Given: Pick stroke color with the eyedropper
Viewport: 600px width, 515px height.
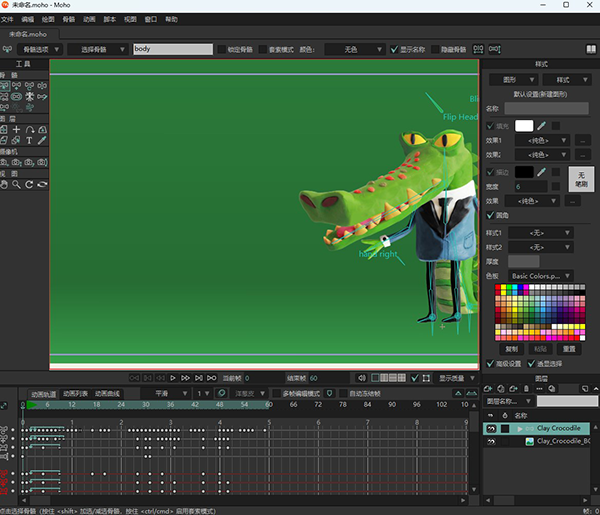Looking at the screenshot, I should pyautogui.click(x=541, y=172).
